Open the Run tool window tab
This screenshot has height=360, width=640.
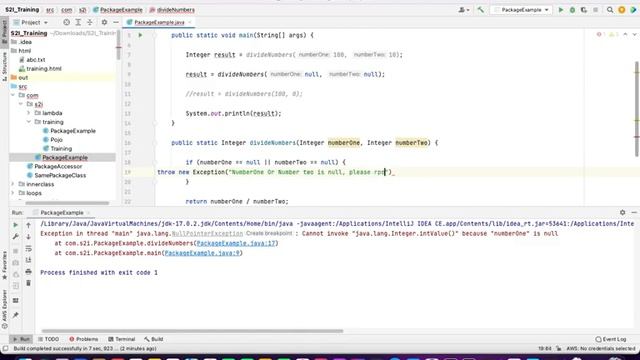click(x=21, y=339)
